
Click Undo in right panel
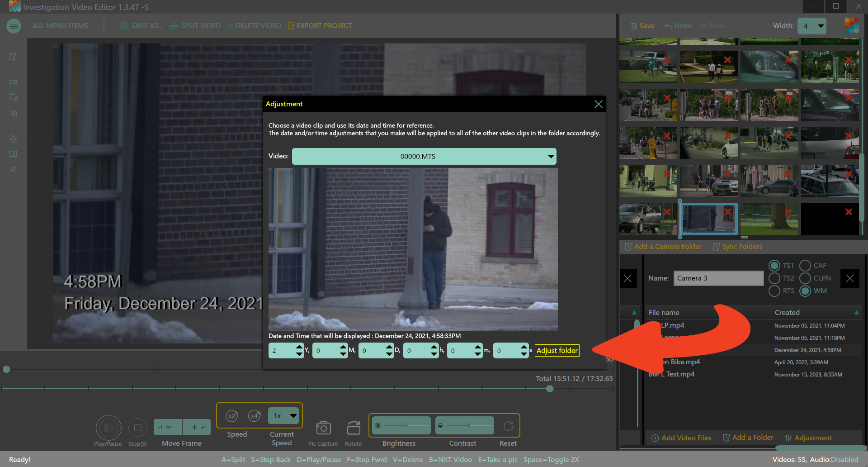click(678, 26)
